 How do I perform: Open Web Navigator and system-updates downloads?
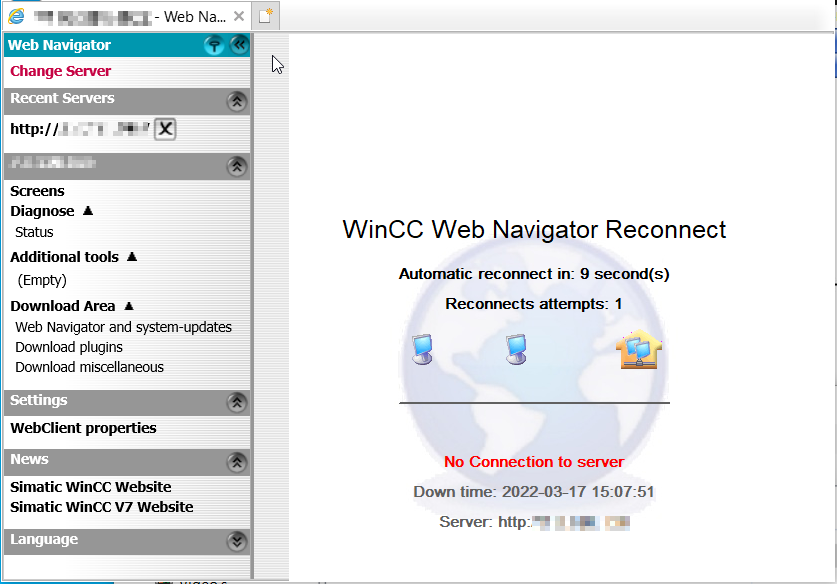click(x=123, y=327)
